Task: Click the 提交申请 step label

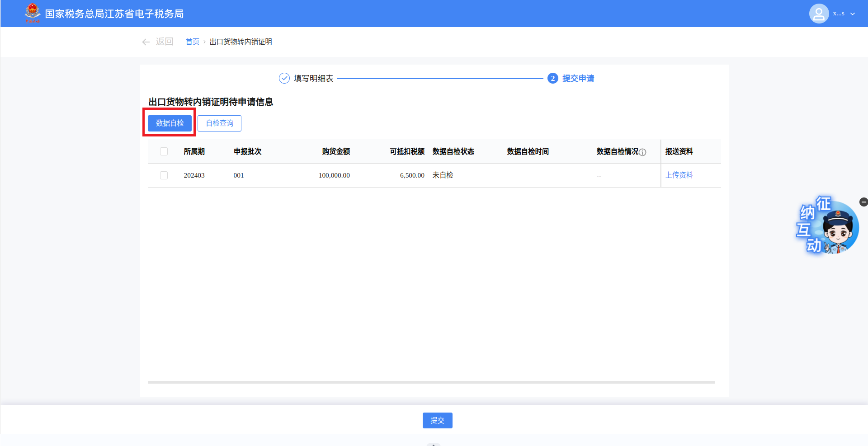Action: point(578,79)
